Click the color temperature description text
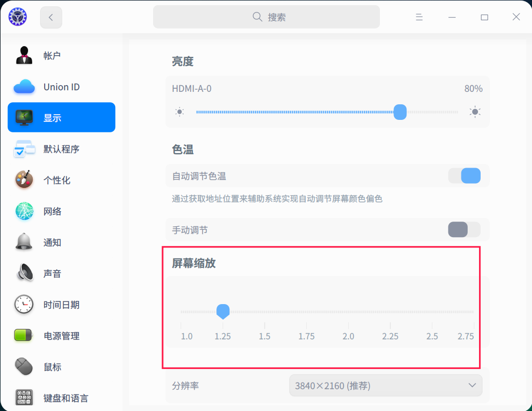 pyautogui.click(x=277, y=199)
